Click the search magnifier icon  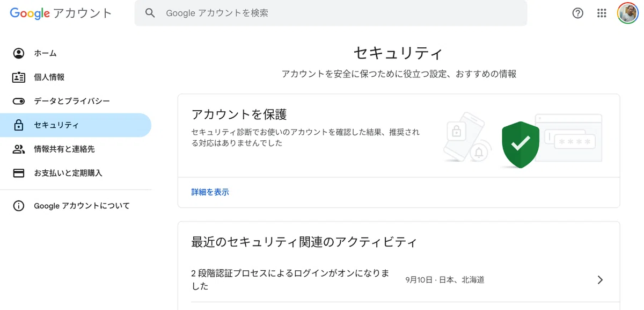150,13
